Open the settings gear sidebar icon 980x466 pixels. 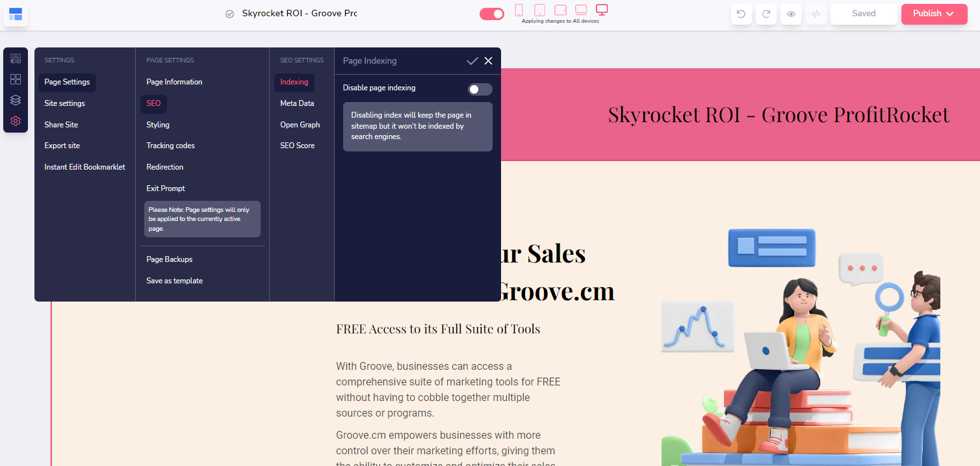[16, 121]
